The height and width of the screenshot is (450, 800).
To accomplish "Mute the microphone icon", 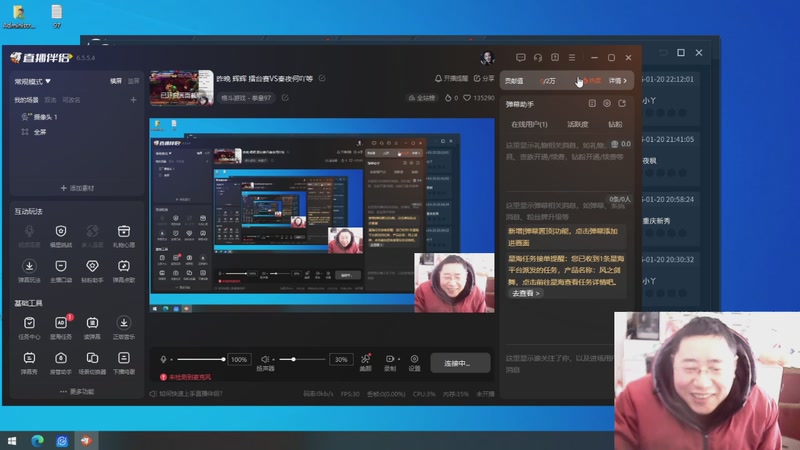I will (x=163, y=359).
